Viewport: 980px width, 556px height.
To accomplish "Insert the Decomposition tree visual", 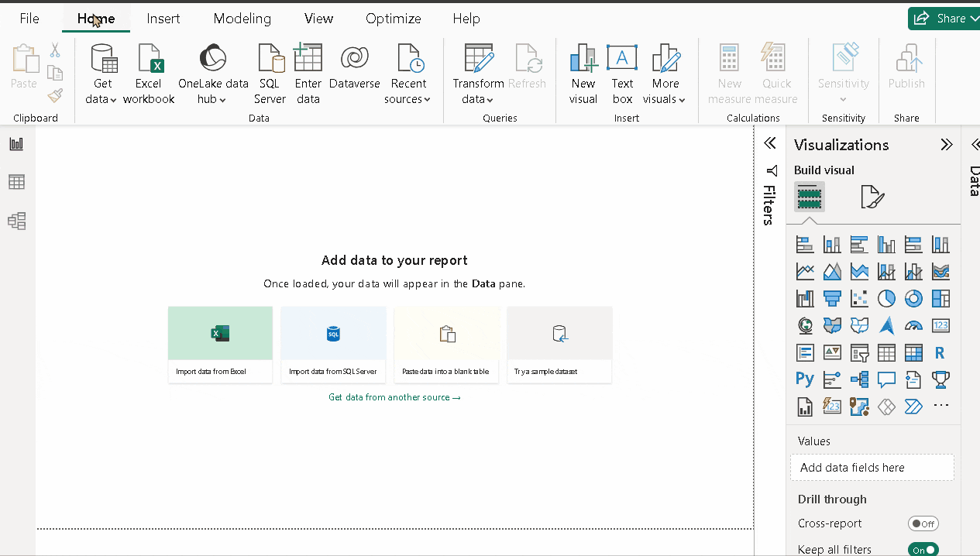I will 859,379.
